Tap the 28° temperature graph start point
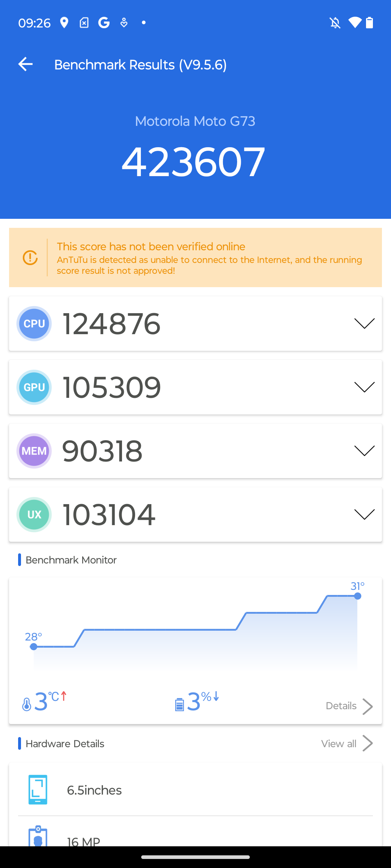This screenshot has width=391, height=868. [x=34, y=647]
